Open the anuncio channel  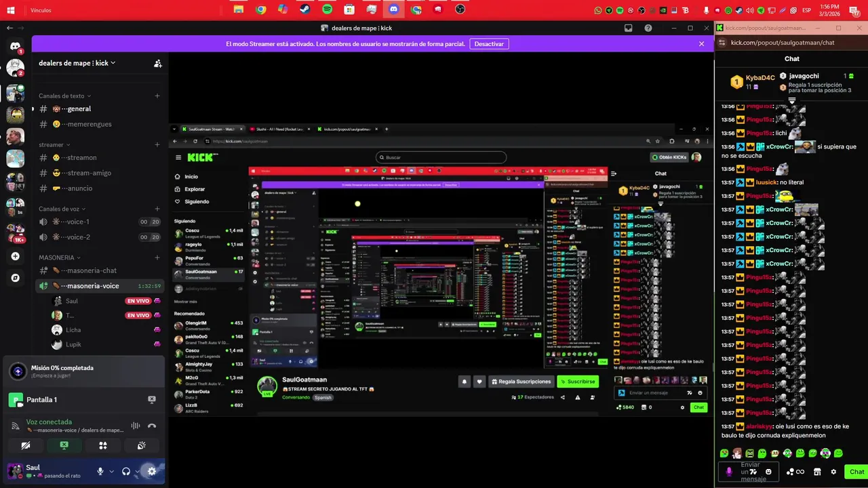click(x=100, y=188)
